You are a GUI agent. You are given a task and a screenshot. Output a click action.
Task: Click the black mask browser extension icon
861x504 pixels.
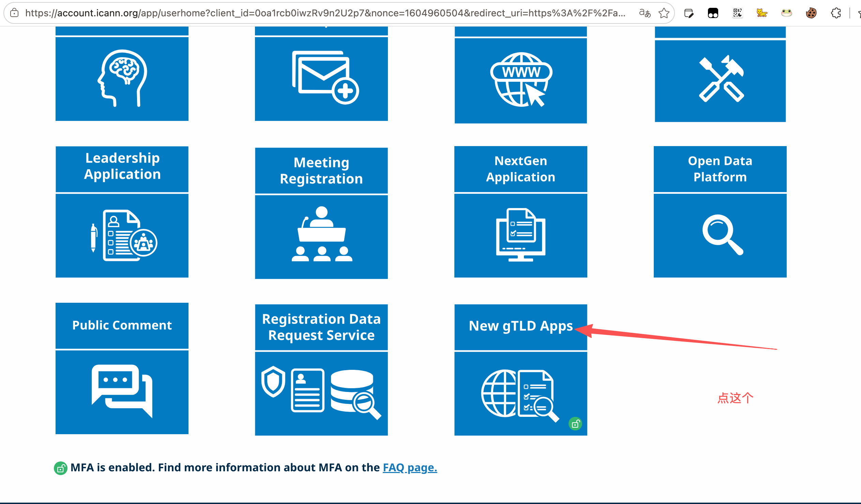click(x=713, y=13)
